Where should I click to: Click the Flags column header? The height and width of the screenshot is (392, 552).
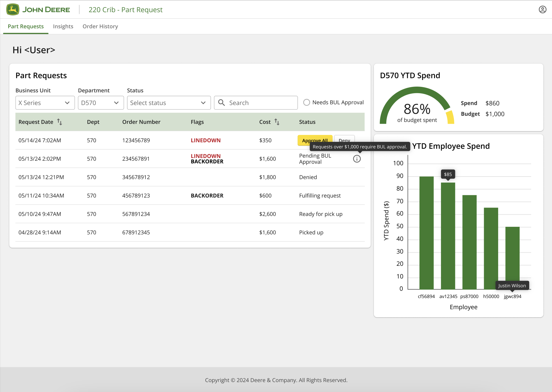(x=197, y=122)
